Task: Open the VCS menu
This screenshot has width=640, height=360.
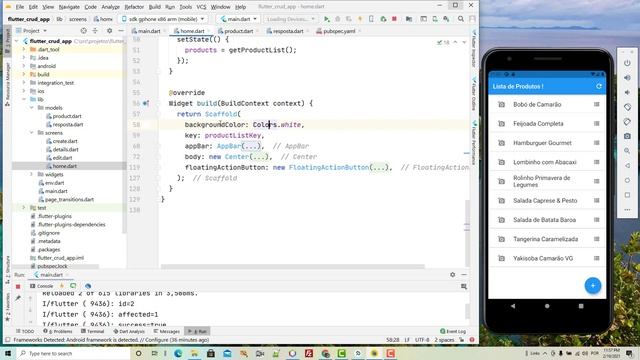Action: click(x=201, y=7)
